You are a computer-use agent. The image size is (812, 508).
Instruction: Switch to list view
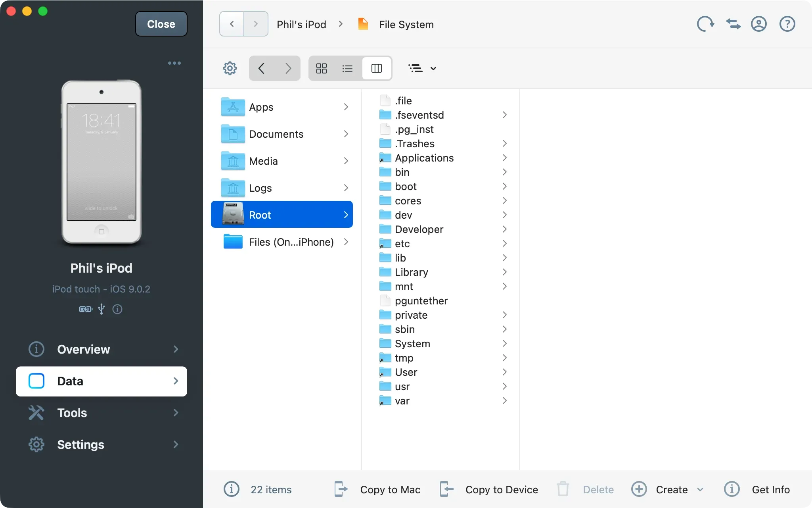point(347,68)
